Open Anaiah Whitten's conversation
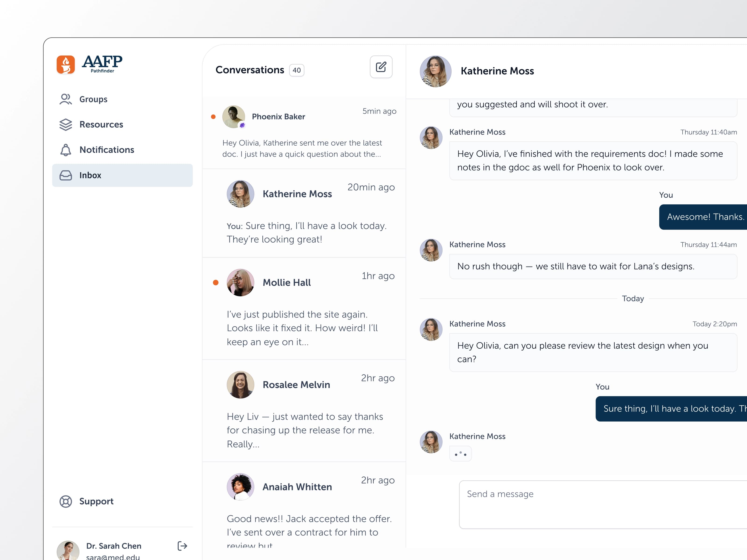The width and height of the screenshot is (747, 560). tap(304, 505)
